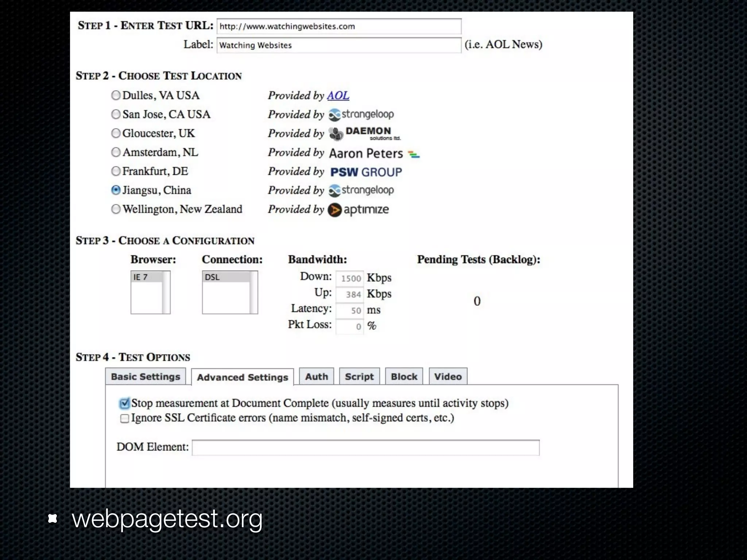Open the Block tab
Viewport: 747px width, 560px height.
[x=404, y=377]
